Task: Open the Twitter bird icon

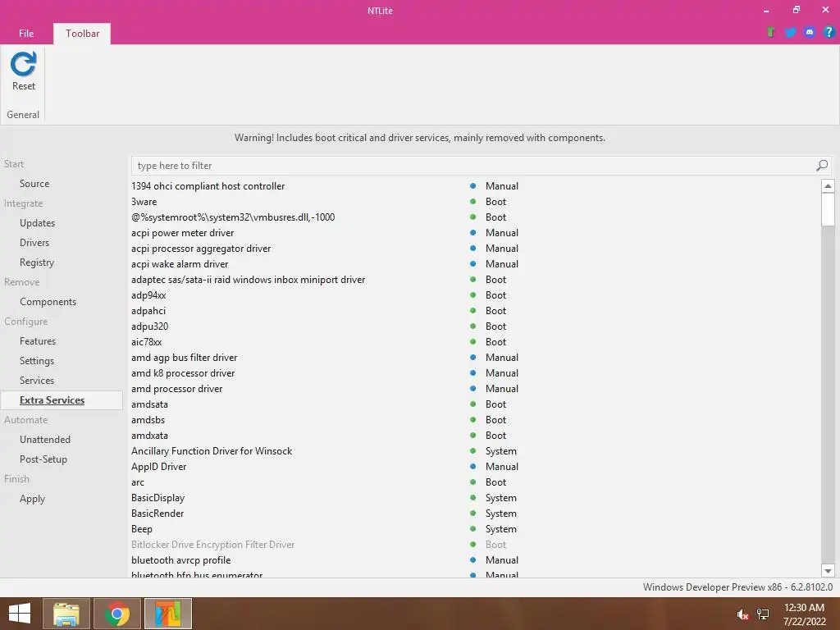Action: pyautogui.click(x=790, y=32)
